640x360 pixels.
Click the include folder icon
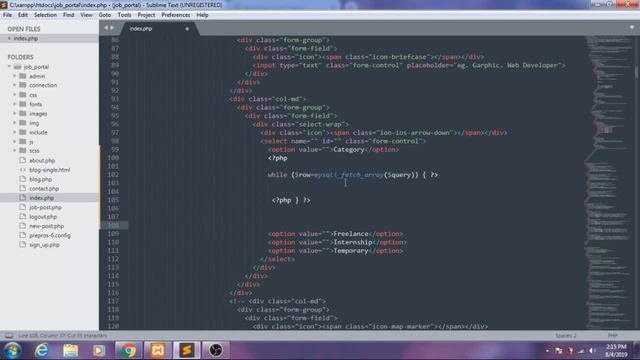23,132
